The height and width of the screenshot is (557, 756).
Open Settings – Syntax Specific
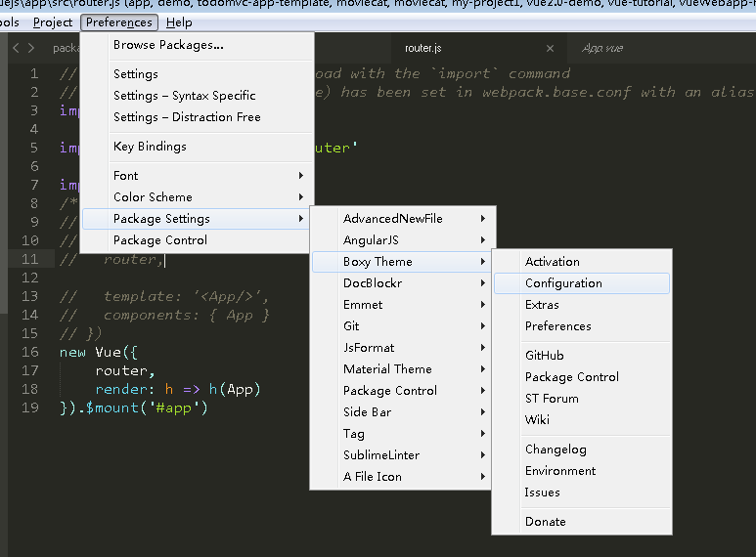coord(184,96)
